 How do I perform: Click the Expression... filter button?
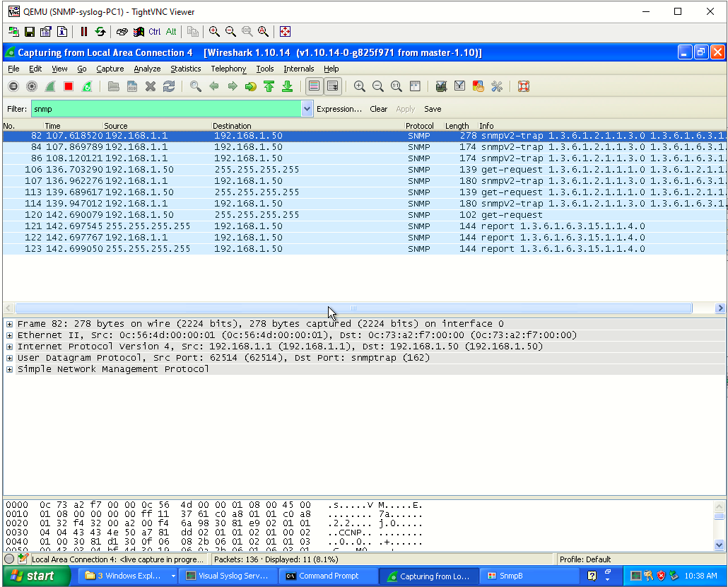click(339, 109)
